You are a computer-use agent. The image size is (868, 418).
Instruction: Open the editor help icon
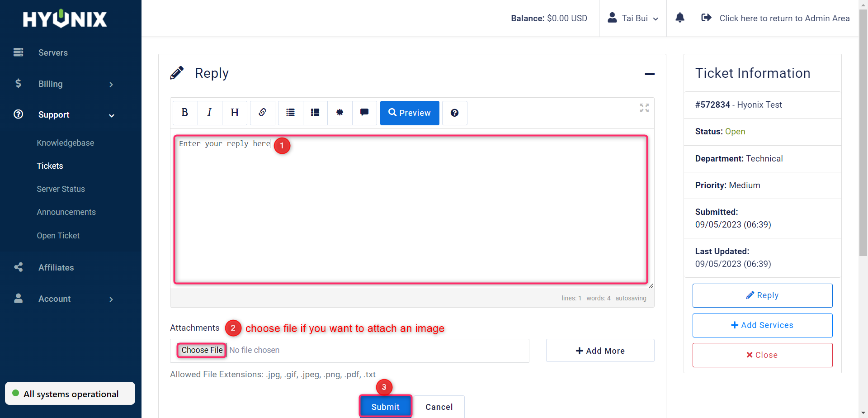[454, 113]
